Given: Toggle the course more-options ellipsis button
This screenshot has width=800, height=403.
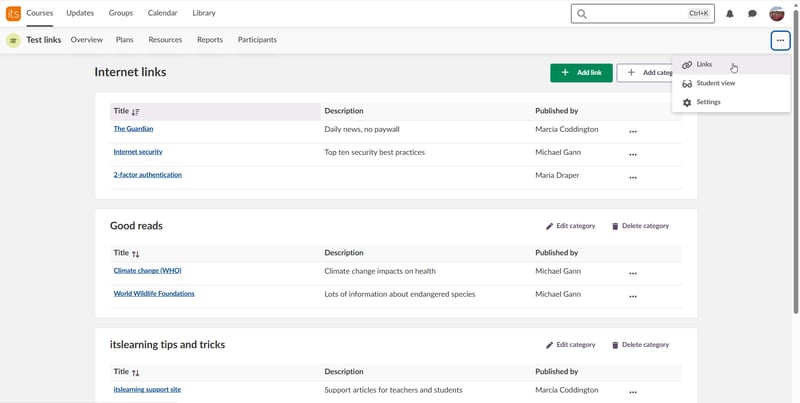Looking at the screenshot, I should coord(780,40).
